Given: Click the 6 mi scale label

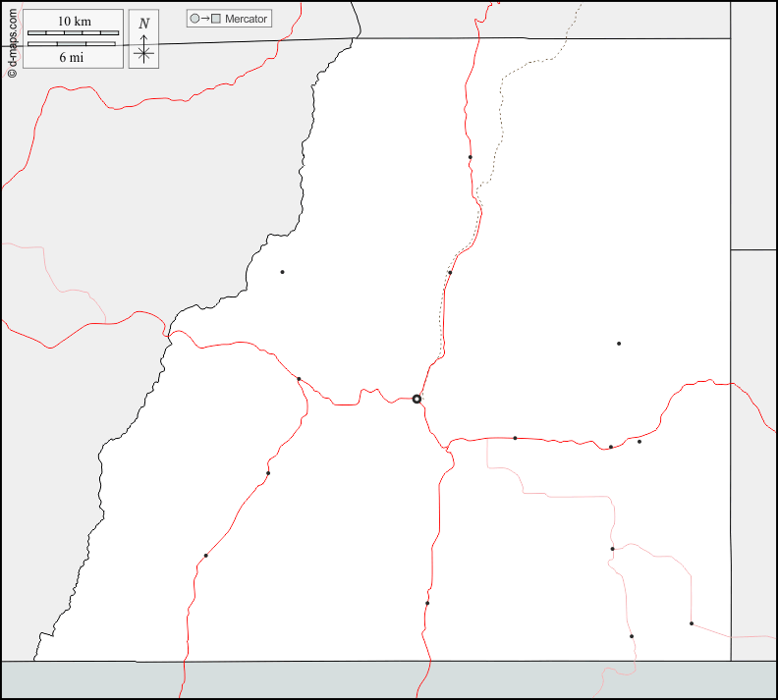Looking at the screenshot, I should (71, 57).
